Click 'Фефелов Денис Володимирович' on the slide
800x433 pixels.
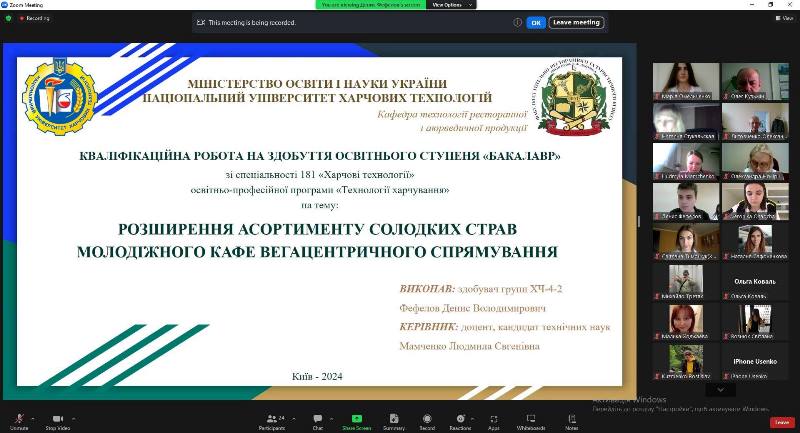coord(472,308)
